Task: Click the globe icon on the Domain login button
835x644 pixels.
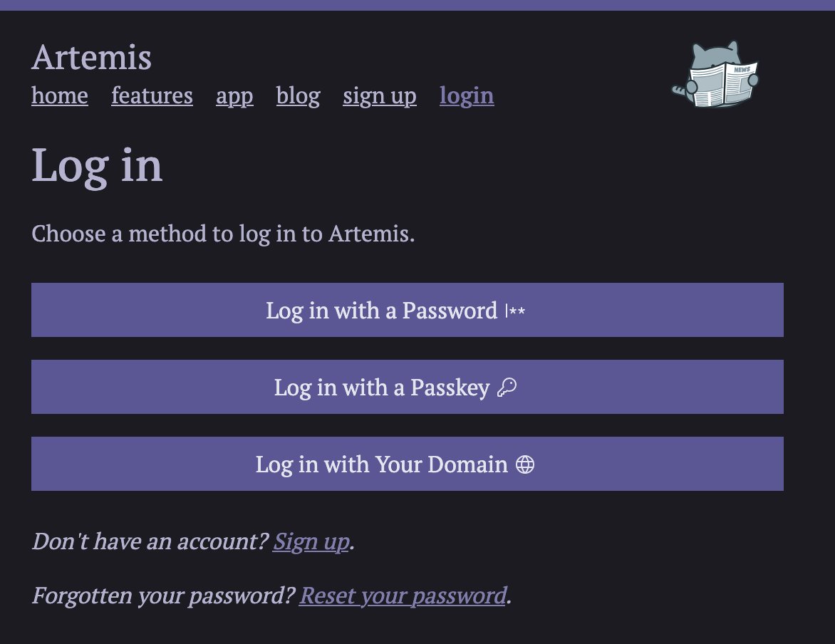Action: (526, 464)
